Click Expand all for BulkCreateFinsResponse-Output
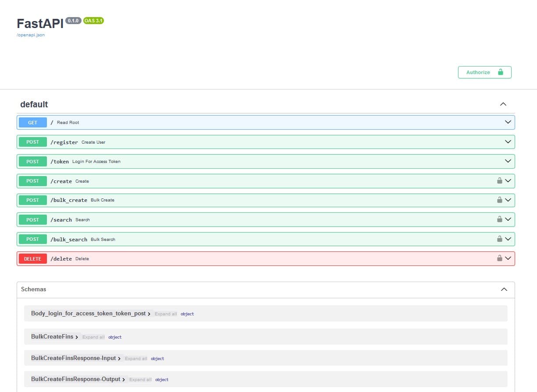Screen dimensions: 537x392 click(140, 380)
